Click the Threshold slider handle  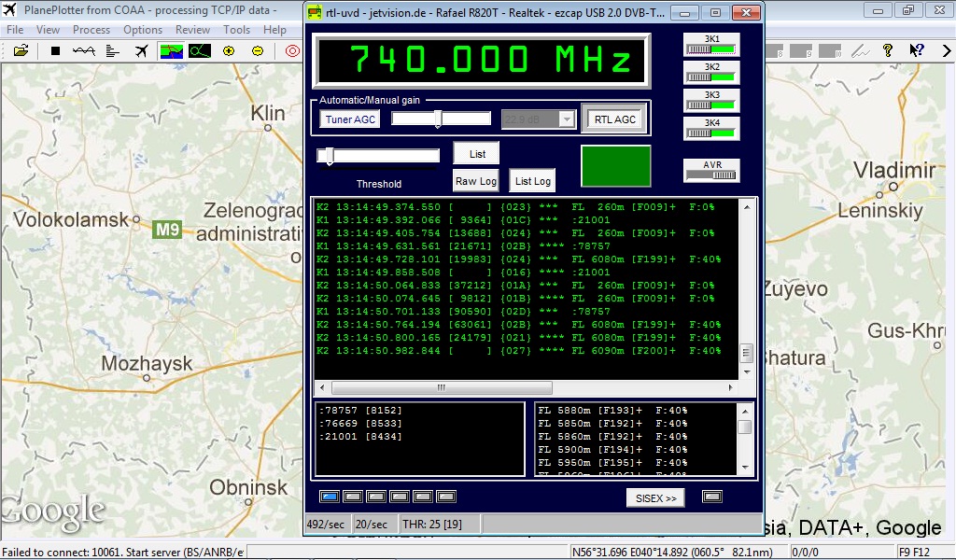coord(330,156)
